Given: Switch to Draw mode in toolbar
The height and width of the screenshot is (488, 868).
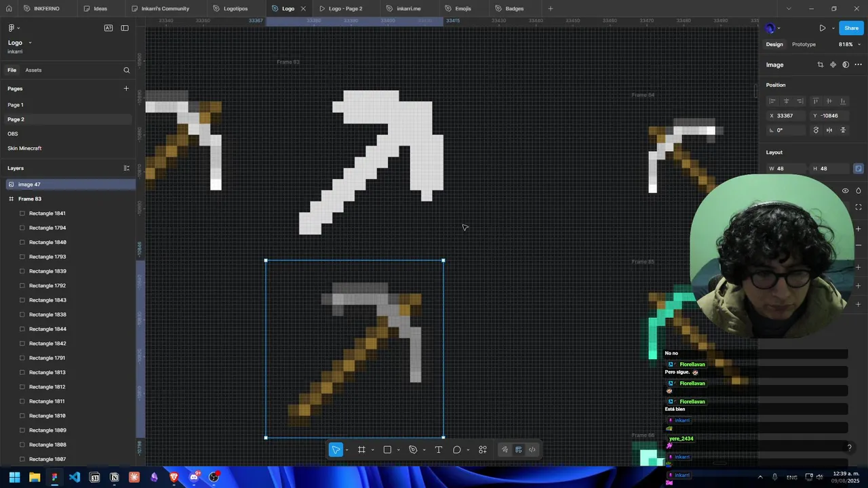Looking at the screenshot, I should 505,450.
